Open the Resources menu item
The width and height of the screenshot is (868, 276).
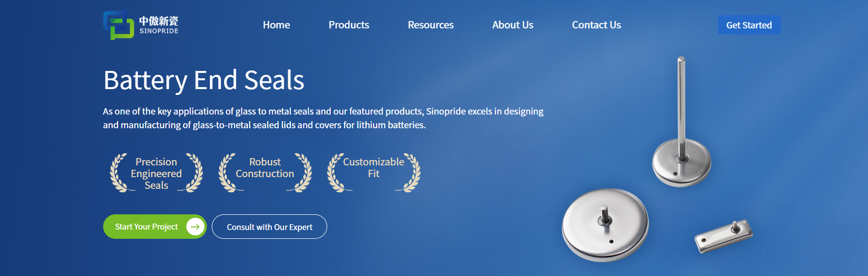coord(430,25)
